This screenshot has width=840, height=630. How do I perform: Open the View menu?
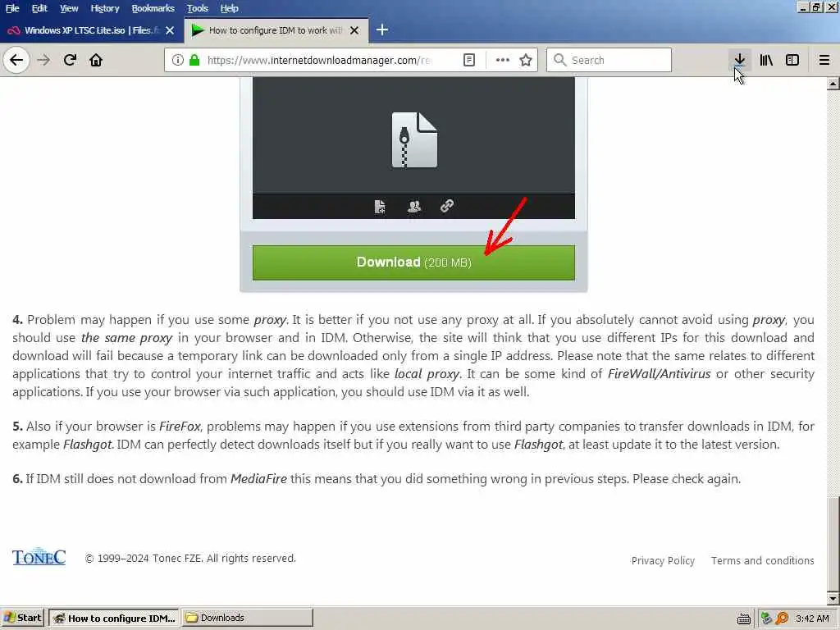[x=69, y=8]
